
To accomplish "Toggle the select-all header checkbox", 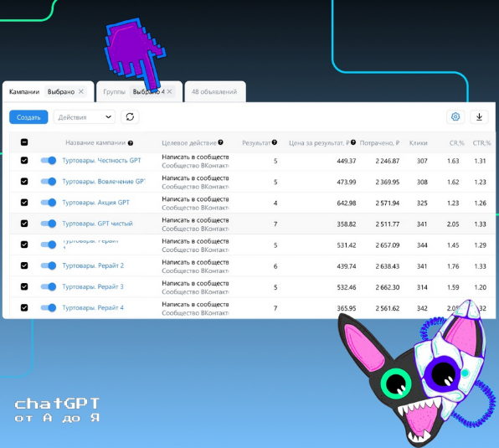I will [x=24, y=142].
